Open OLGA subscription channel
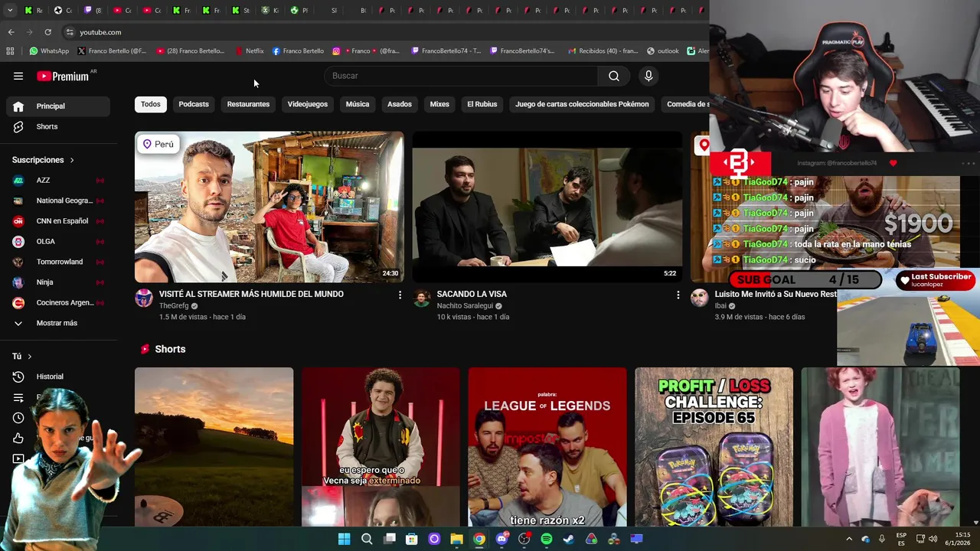The image size is (980, 551). click(x=58, y=241)
